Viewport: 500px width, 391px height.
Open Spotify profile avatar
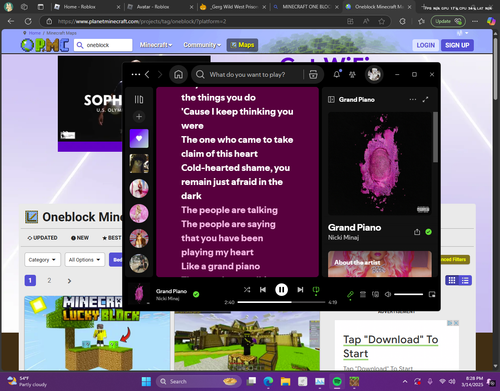(x=374, y=74)
